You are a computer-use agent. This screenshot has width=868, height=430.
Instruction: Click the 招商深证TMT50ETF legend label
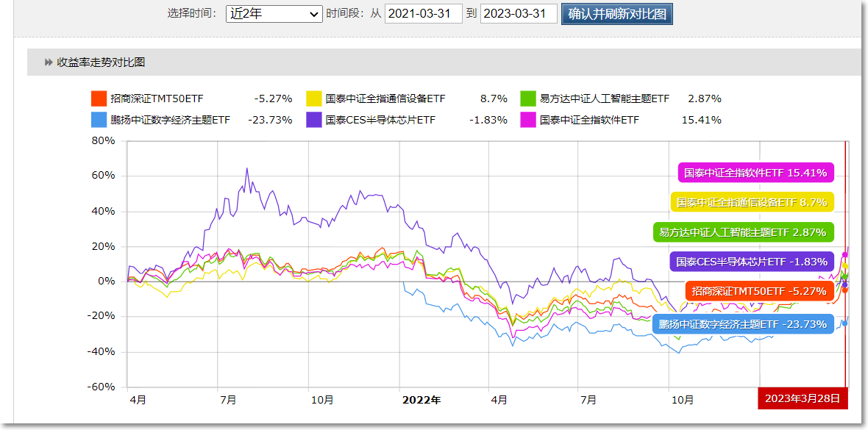[157, 99]
